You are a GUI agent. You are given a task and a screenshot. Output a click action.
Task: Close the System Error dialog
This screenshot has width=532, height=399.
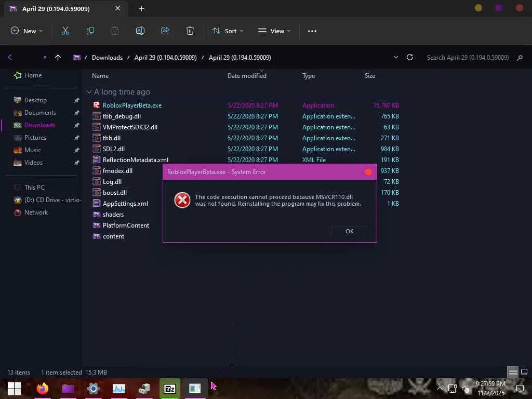(368, 172)
